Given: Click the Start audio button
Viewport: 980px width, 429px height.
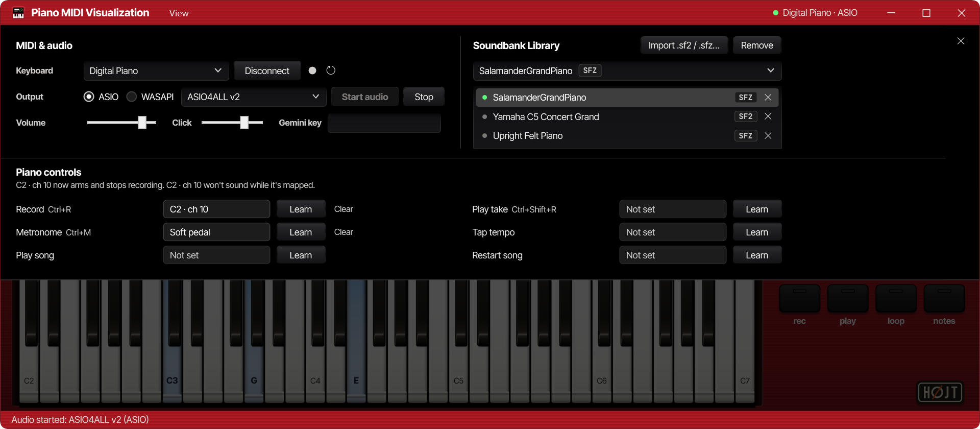Looking at the screenshot, I should (365, 97).
